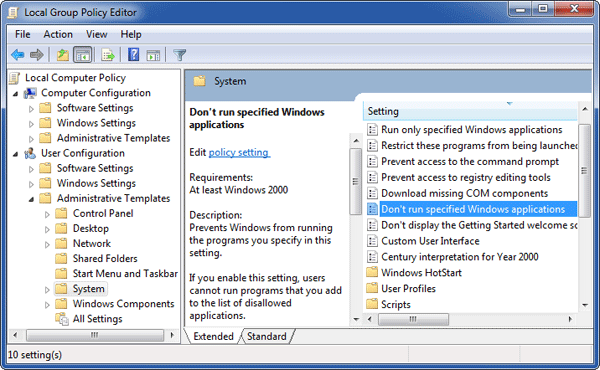Click the tree pane scroll right arrow
Viewport: 600px width, 370px height.
pos(173,335)
